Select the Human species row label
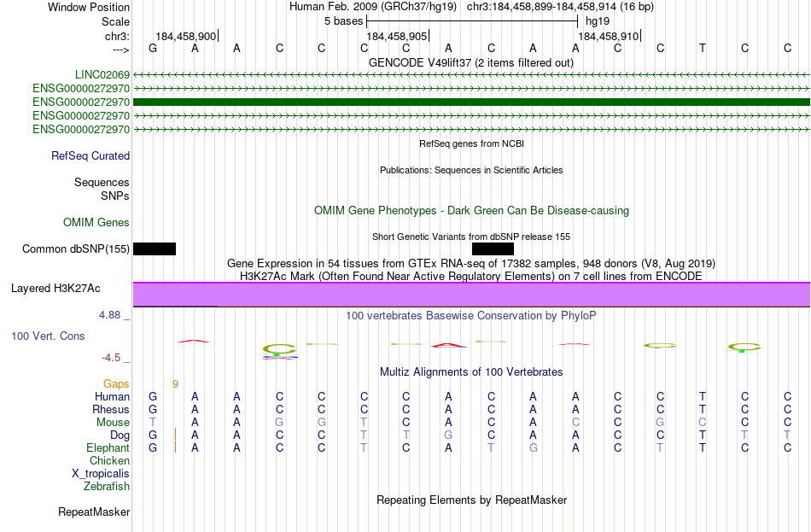Viewport: 811px width, 532px height. [x=112, y=397]
